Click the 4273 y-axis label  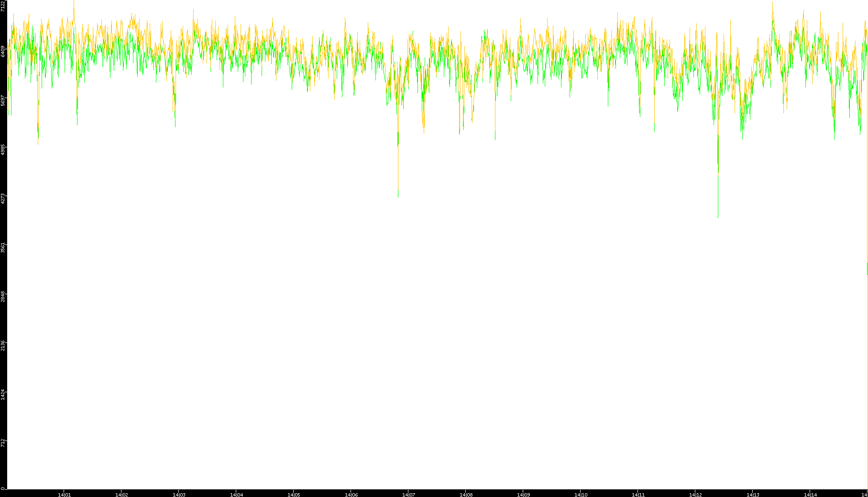pyautogui.click(x=3, y=199)
